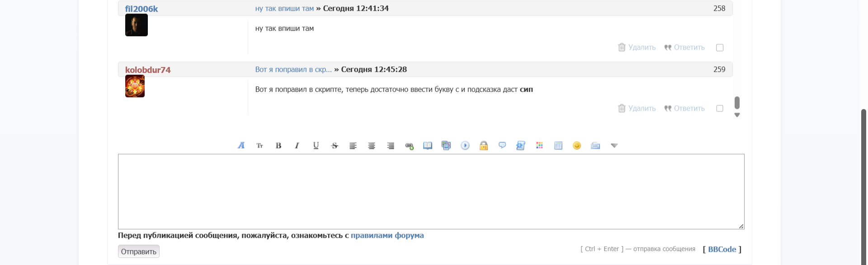Open the text color palette

click(539, 146)
